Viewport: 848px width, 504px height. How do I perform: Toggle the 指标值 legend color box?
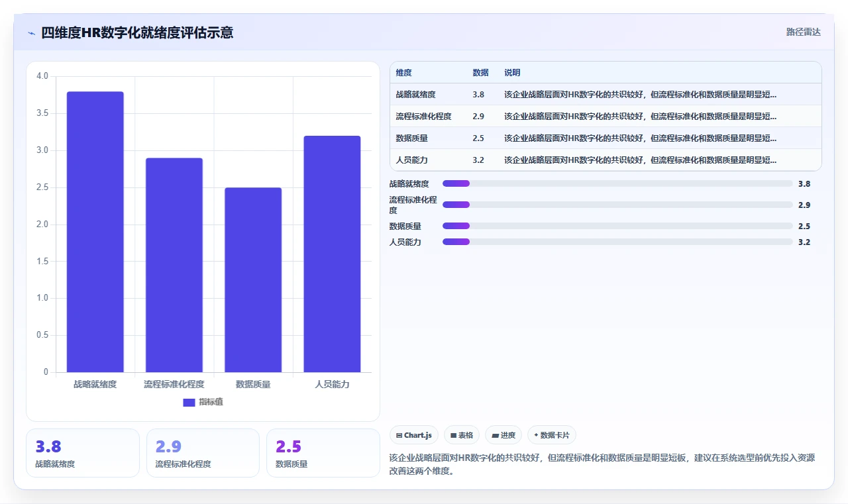(189, 402)
